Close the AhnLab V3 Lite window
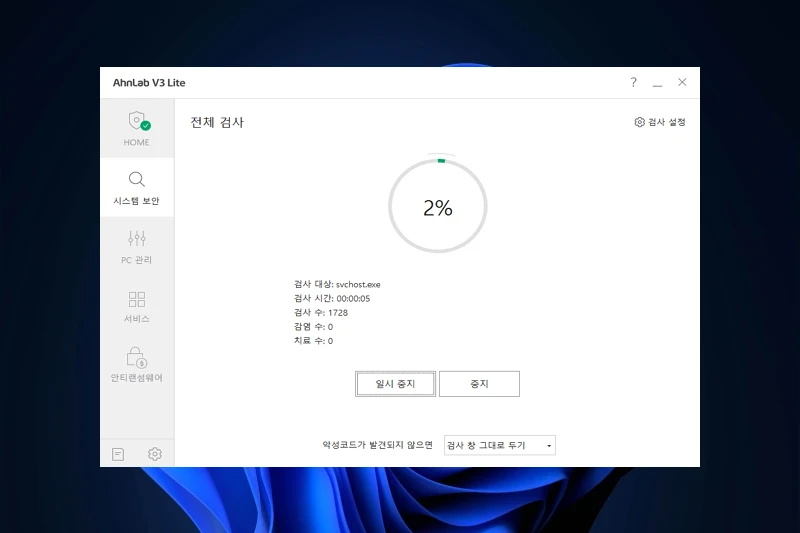The image size is (800, 533). [x=682, y=82]
